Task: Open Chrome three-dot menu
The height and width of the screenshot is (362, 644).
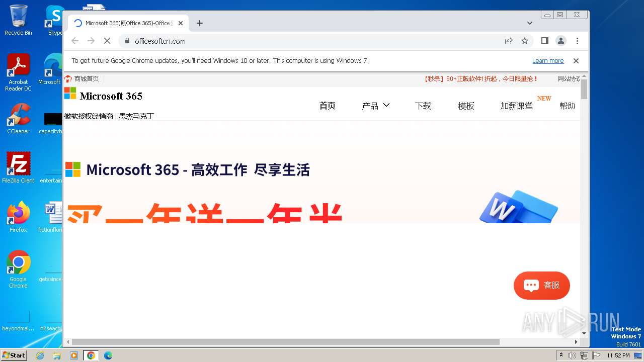Action: point(577,41)
